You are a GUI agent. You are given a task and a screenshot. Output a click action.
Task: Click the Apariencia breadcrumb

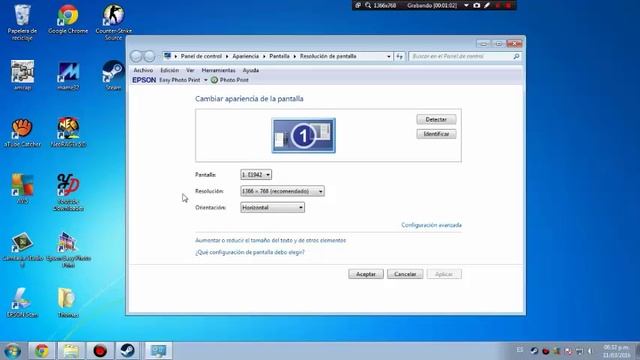tap(246, 56)
